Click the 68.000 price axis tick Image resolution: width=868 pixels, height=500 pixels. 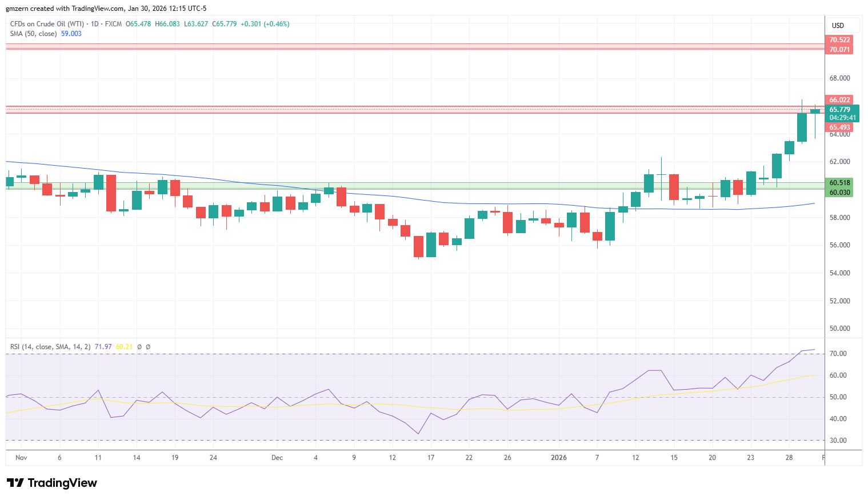click(x=840, y=78)
